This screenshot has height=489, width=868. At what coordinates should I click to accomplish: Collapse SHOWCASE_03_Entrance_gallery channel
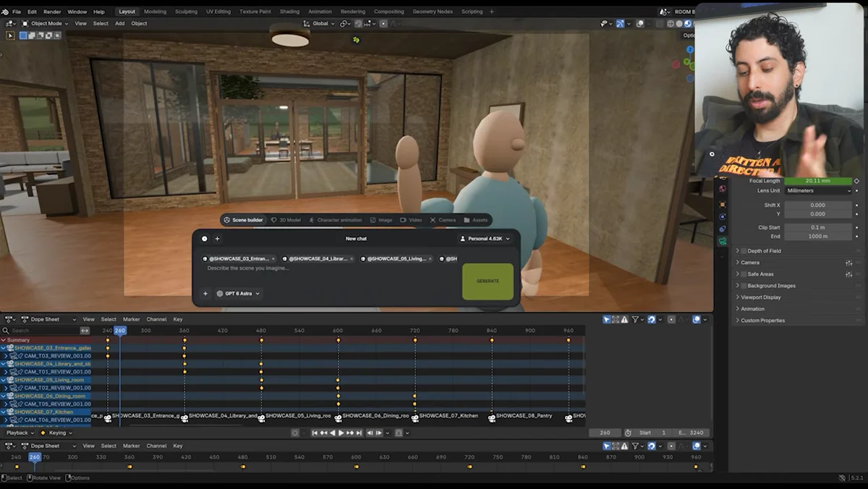click(x=3, y=348)
